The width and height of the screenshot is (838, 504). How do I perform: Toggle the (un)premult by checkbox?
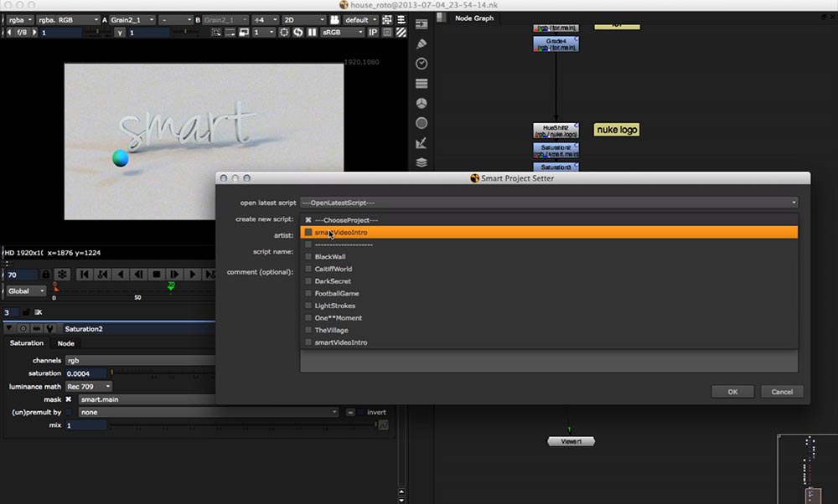pyautogui.click(x=69, y=412)
